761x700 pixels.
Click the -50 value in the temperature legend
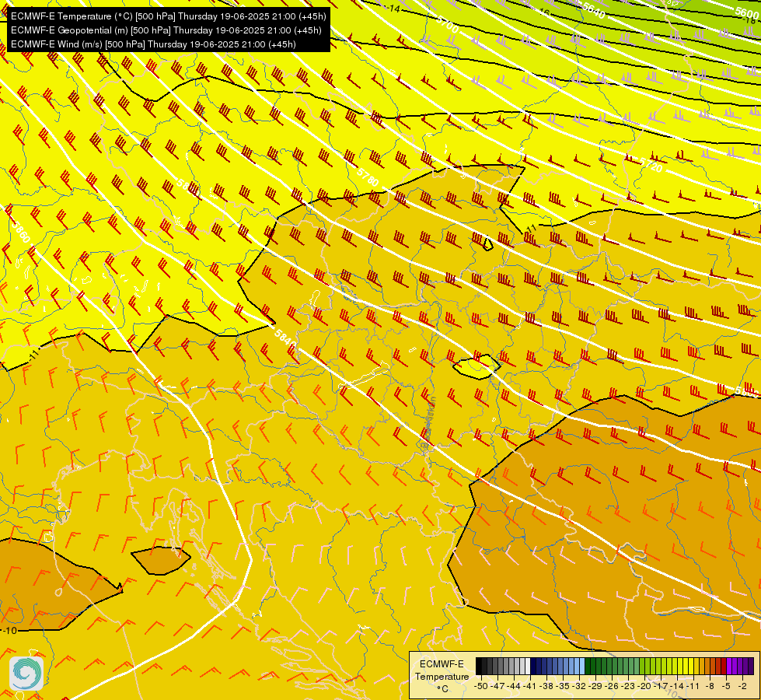coord(481,686)
